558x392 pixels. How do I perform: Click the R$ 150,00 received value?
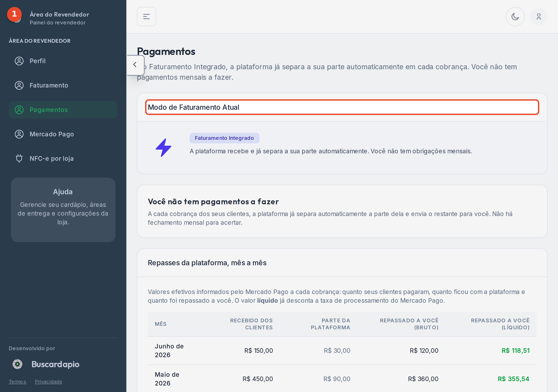click(259, 350)
